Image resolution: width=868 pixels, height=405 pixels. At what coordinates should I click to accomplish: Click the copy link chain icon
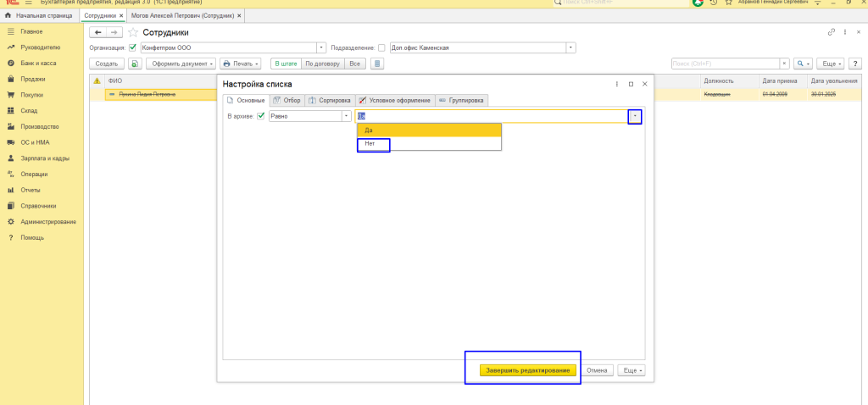pos(831,32)
